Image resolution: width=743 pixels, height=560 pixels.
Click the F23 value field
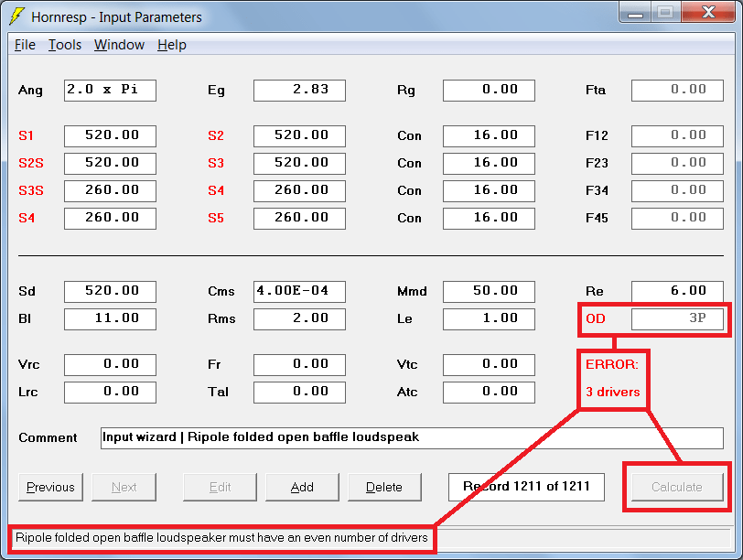pyautogui.click(x=678, y=164)
